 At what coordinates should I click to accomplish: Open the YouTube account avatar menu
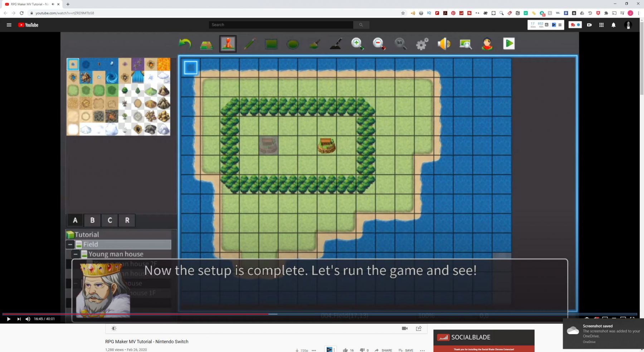coord(628,25)
